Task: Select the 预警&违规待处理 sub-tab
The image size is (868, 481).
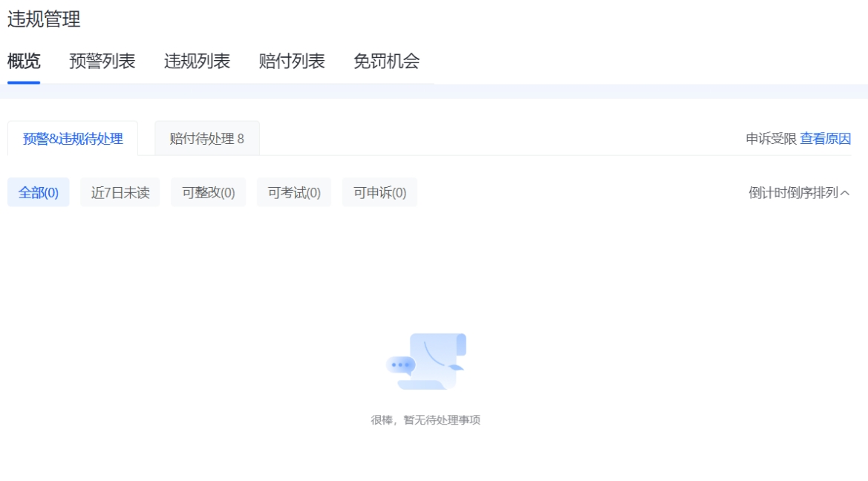Action: point(73,139)
